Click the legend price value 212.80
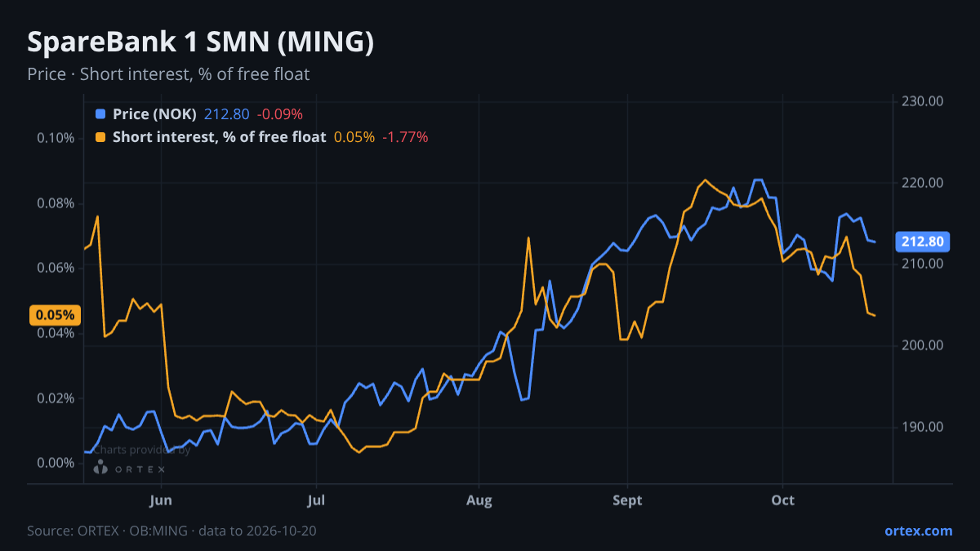Screen dimensions: 980x551 (x=225, y=114)
